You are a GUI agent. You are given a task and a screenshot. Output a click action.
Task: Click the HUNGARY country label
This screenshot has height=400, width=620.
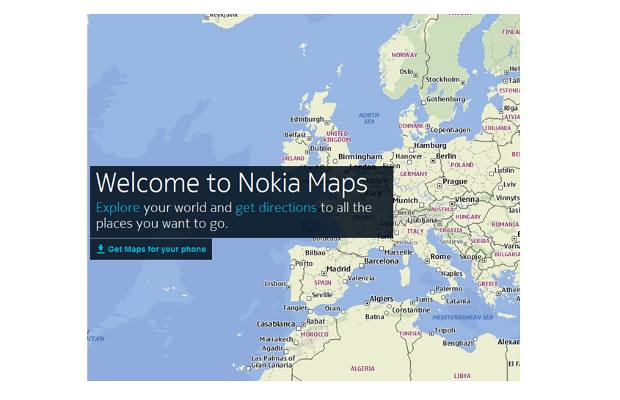tap(468, 217)
